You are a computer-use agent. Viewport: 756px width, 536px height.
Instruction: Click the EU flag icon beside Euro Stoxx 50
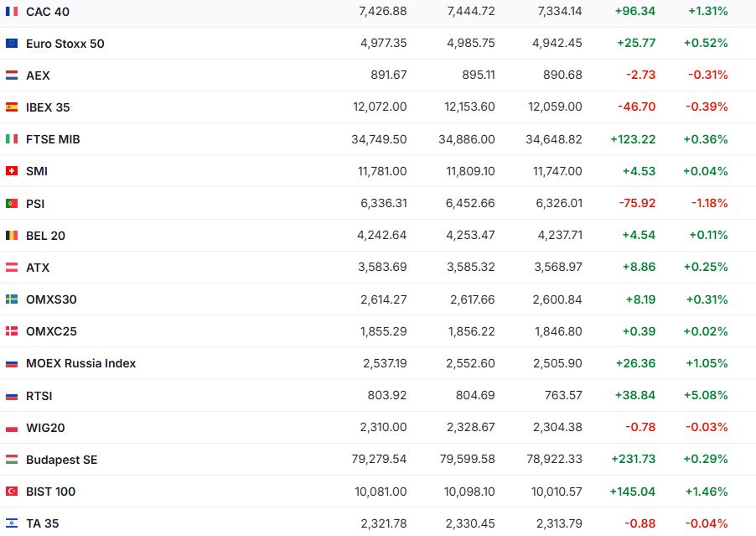click(12, 44)
